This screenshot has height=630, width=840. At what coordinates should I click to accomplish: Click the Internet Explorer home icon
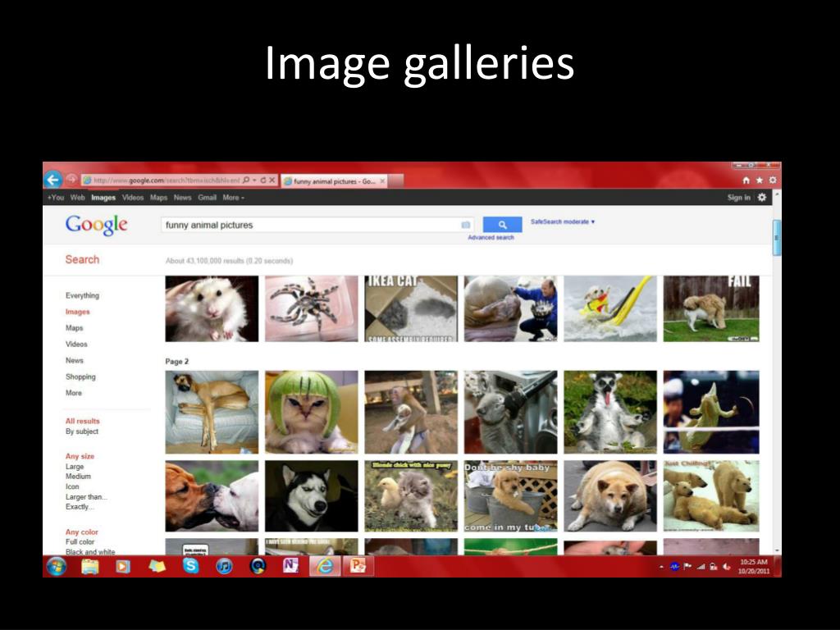tap(746, 180)
